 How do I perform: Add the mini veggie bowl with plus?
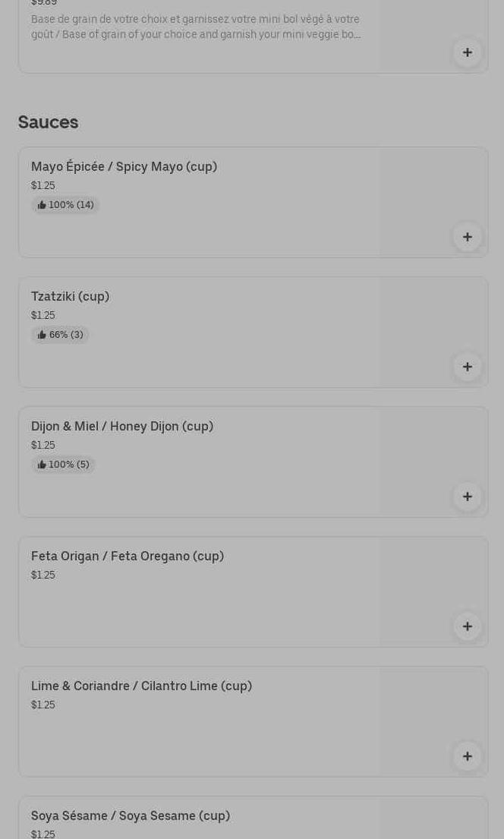coord(467,52)
